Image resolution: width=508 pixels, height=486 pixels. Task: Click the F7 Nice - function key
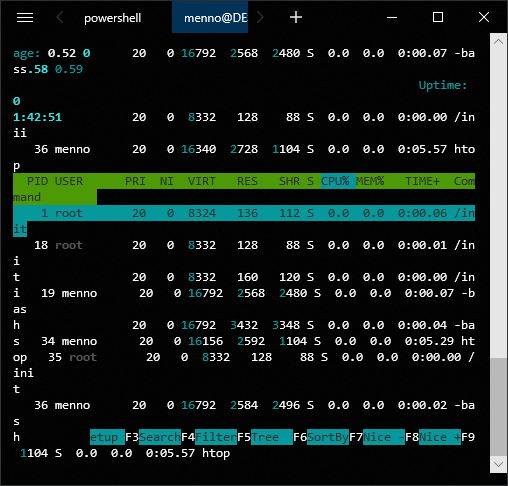[377, 437]
